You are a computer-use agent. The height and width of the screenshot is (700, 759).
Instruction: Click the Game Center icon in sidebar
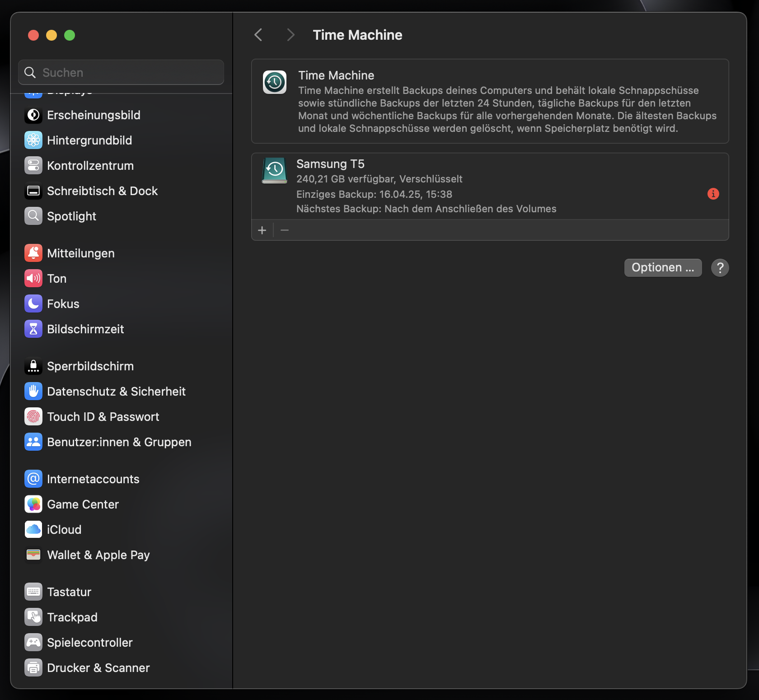pyautogui.click(x=33, y=504)
